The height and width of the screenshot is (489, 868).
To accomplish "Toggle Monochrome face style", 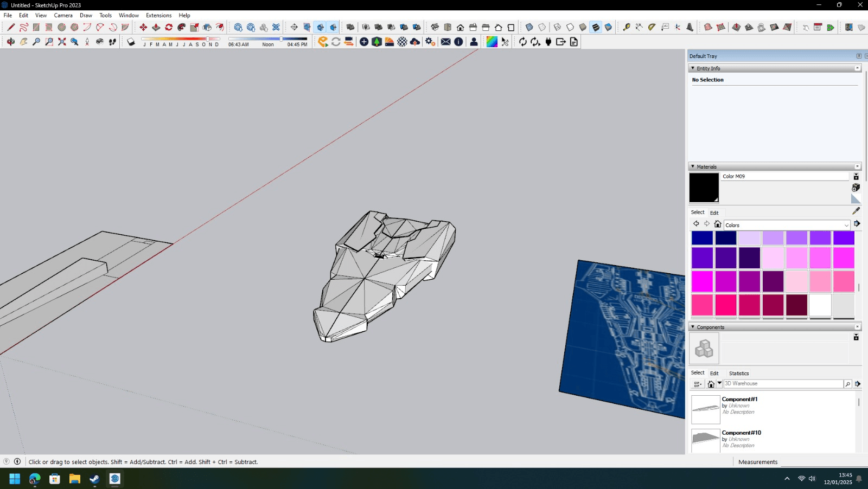I will coord(608,27).
